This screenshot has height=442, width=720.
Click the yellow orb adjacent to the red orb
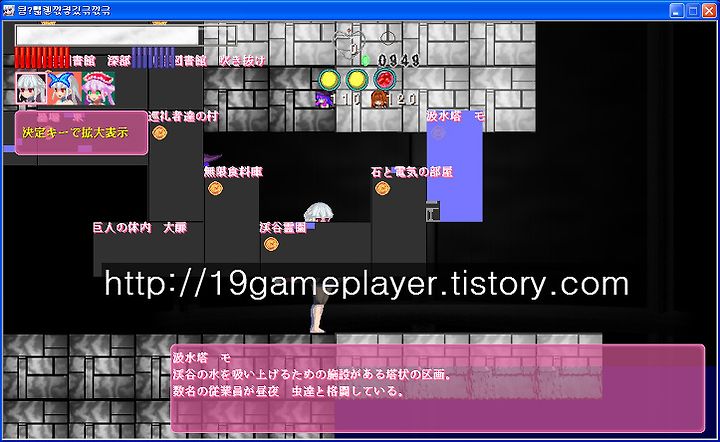(357, 80)
